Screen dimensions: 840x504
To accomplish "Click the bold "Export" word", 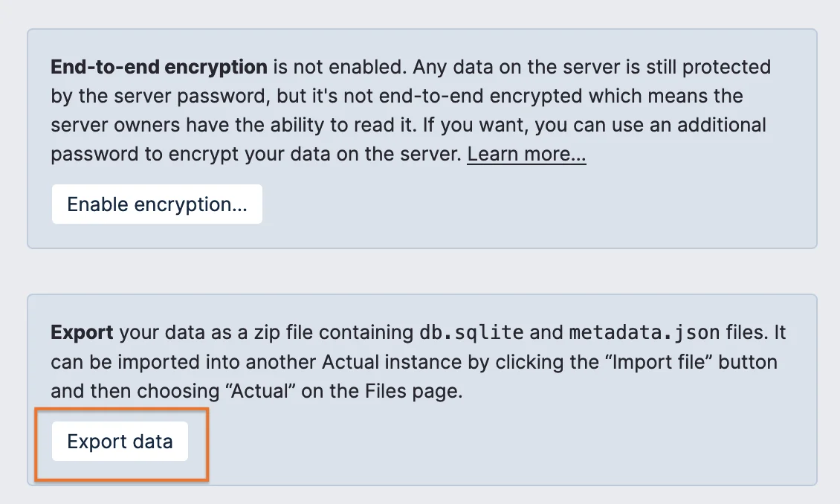I will (82, 332).
